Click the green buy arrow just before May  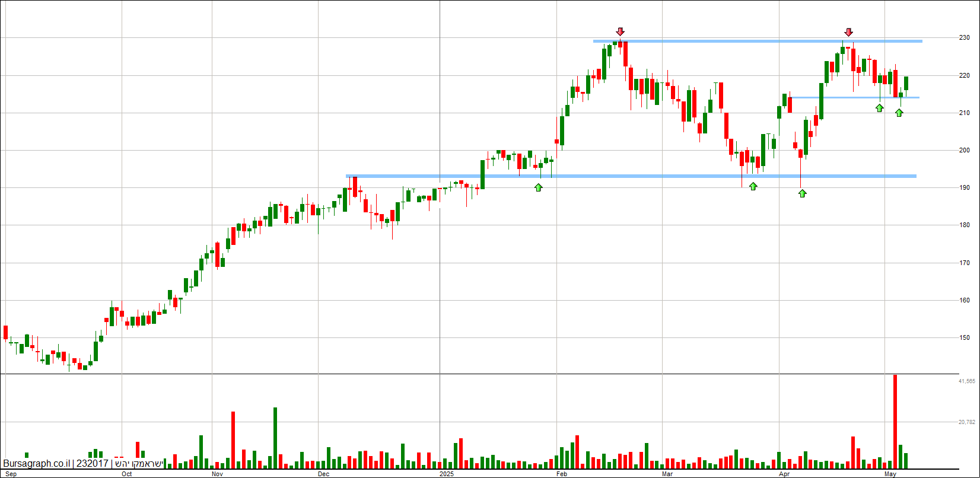coord(879,107)
